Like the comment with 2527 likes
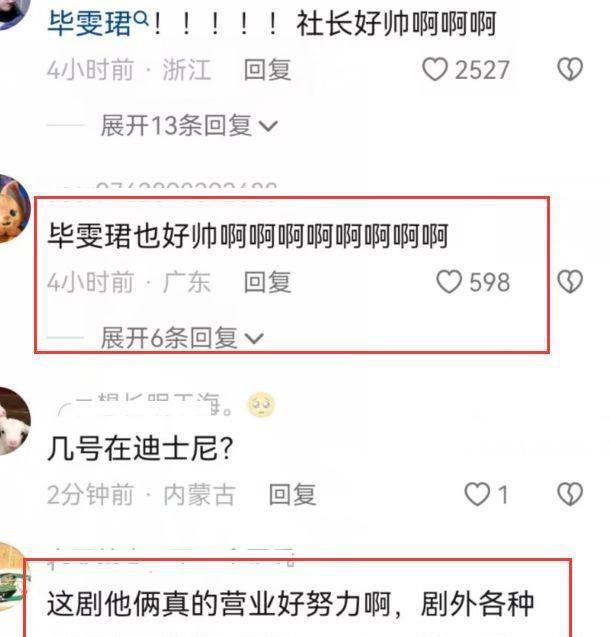 click(435, 69)
